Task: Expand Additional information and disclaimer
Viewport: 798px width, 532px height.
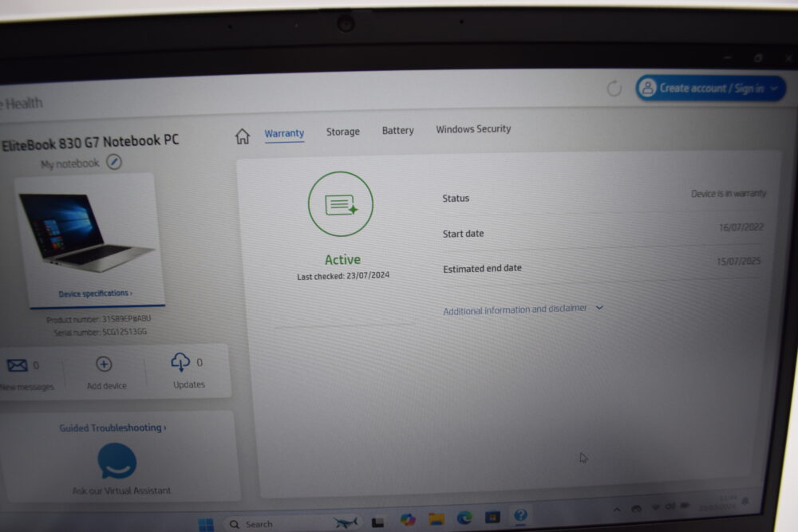Action: click(x=523, y=309)
